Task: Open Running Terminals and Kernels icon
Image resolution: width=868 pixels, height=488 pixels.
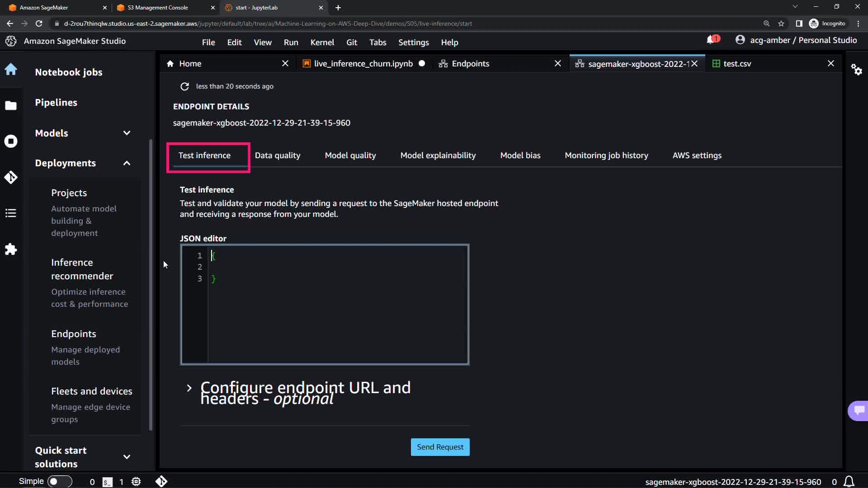Action: 11,141
